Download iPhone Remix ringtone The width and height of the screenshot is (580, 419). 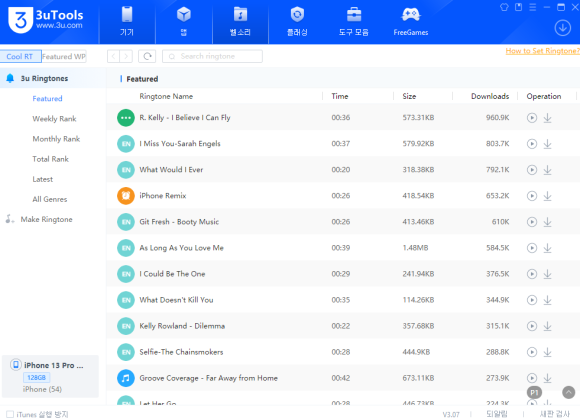pos(547,196)
